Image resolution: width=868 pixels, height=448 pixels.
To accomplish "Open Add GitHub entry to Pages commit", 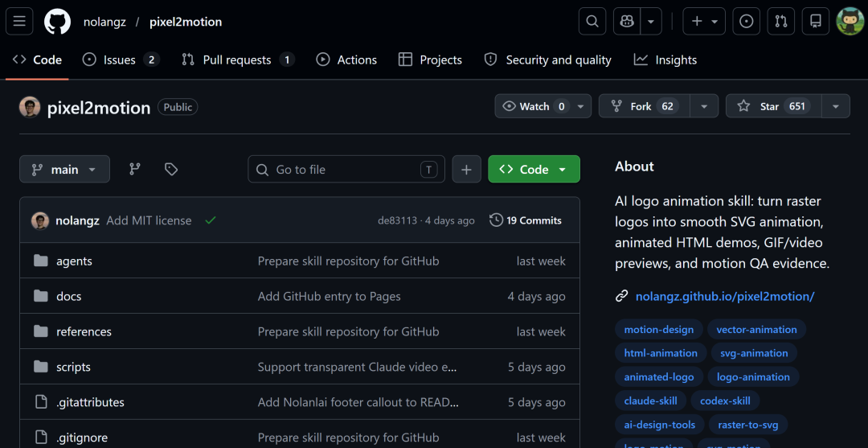I will point(329,296).
